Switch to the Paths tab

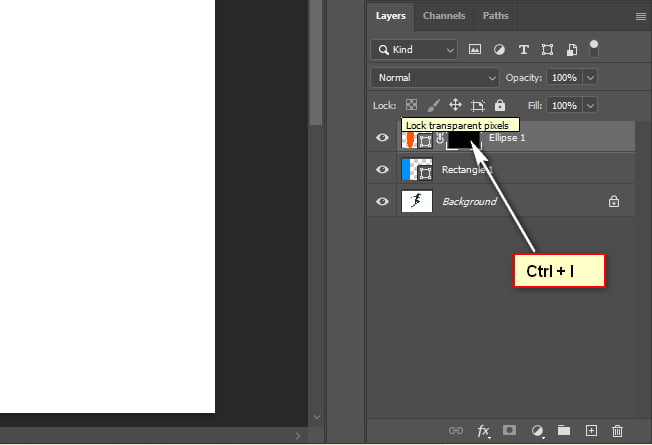tap(495, 16)
